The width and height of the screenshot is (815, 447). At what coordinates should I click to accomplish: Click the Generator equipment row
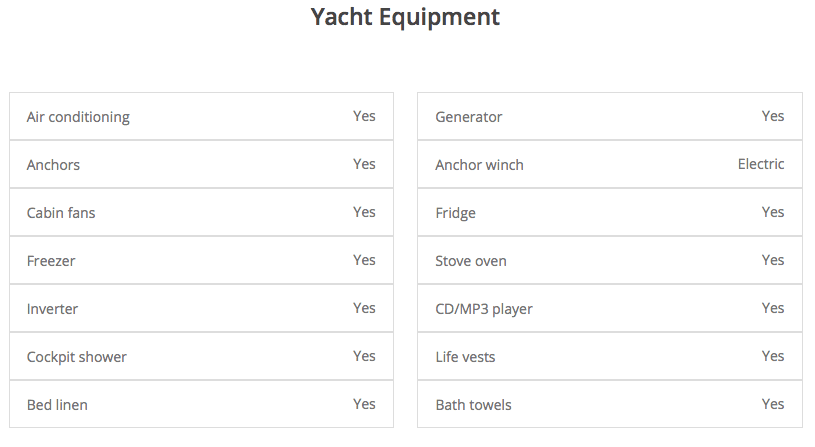(609, 117)
